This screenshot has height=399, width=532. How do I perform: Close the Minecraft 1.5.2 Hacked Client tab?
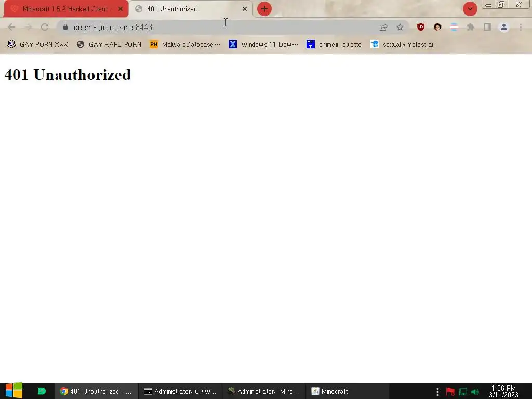point(121,9)
